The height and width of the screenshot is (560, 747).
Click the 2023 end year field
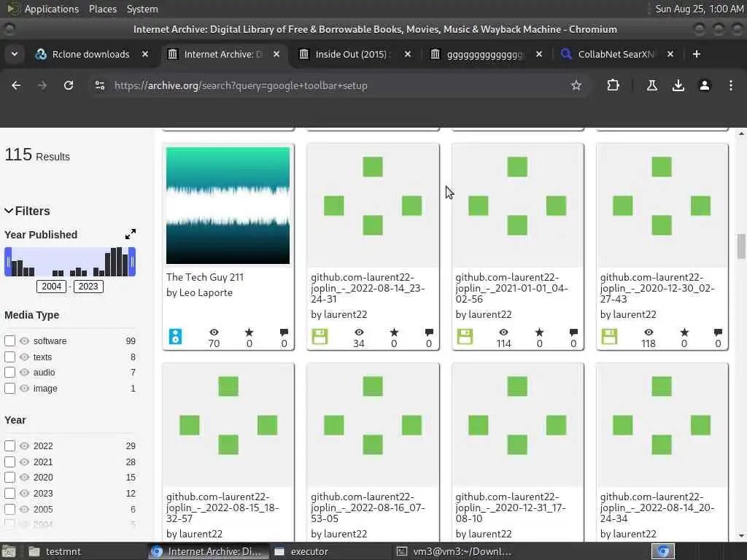pos(88,286)
